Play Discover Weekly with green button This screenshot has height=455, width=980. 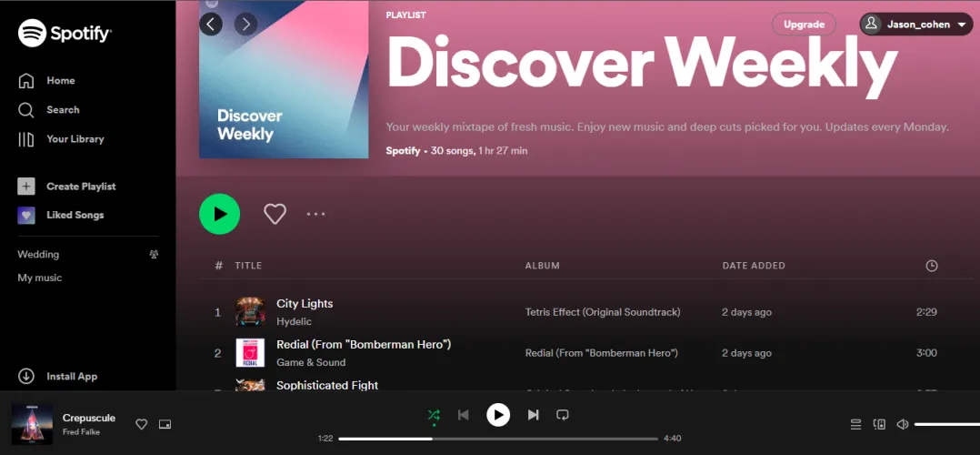(219, 214)
